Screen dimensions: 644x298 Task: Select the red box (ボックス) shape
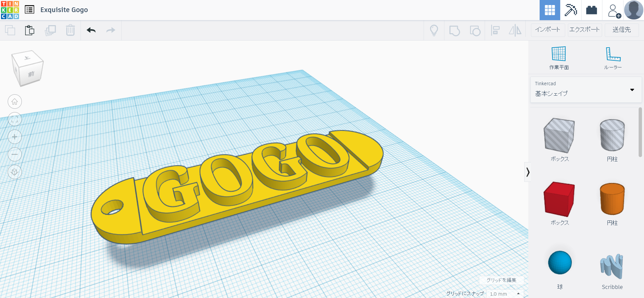tap(559, 199)
